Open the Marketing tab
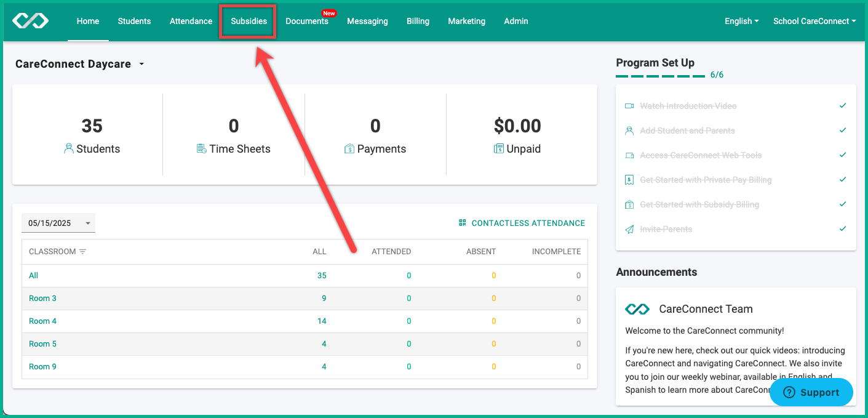 (x=466, y=21)
